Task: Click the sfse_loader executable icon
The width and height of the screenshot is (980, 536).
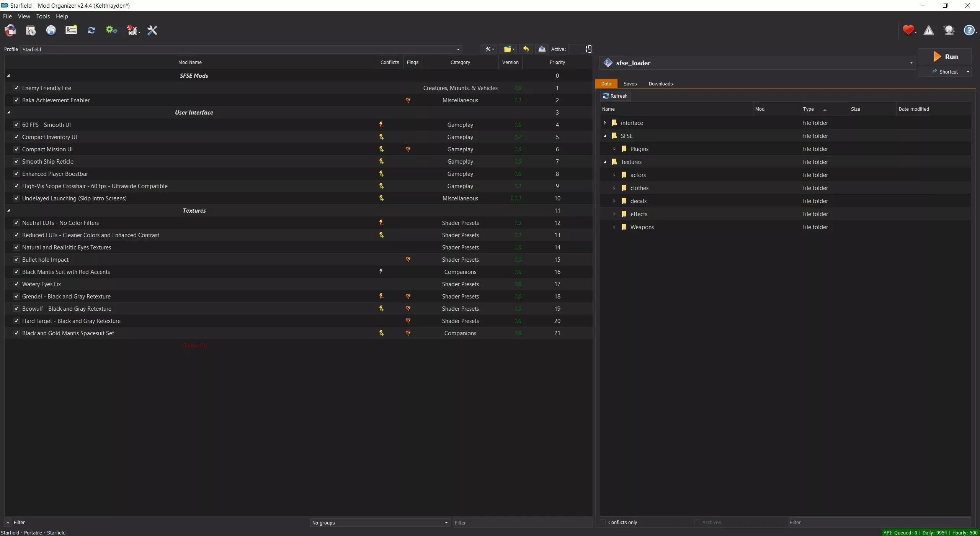Action: click(608, 63)
